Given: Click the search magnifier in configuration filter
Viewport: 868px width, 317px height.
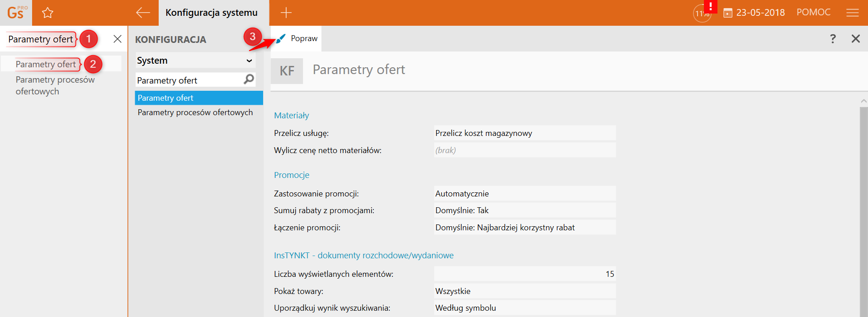Looking at the screenshot, I should 249,80.
